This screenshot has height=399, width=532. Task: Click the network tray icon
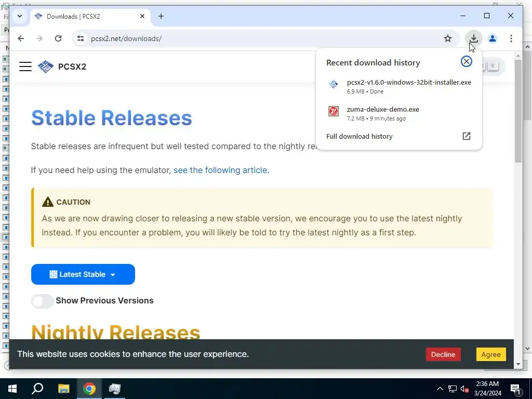pos(453,389)
